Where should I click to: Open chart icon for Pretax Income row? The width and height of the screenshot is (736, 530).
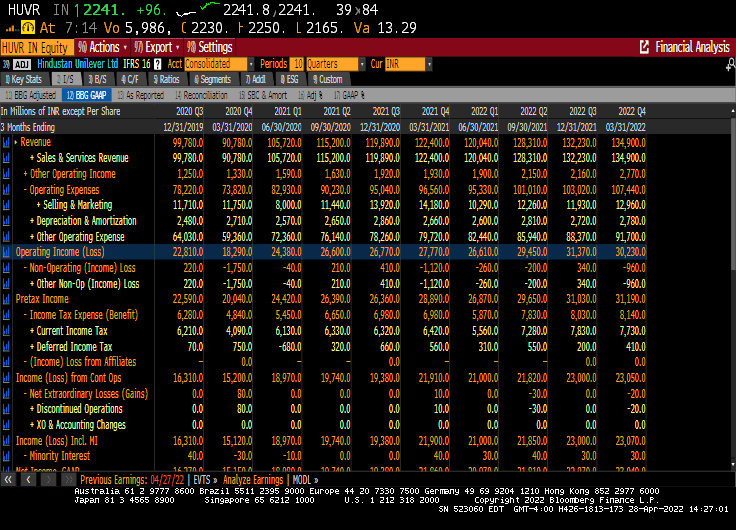pos(6,299)
